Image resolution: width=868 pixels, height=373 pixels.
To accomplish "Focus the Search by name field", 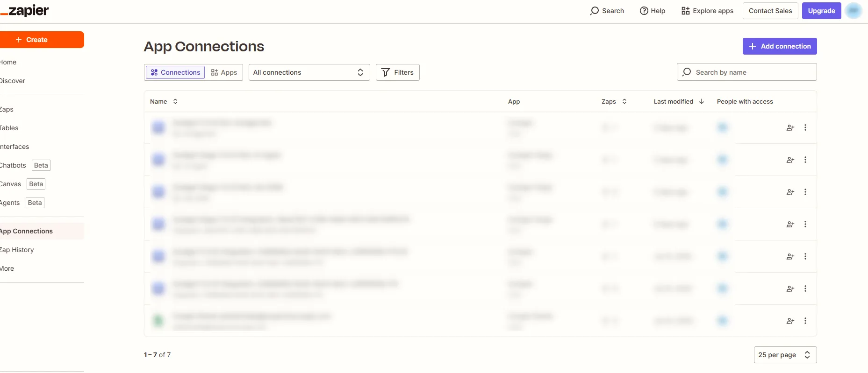I will 753,72.
